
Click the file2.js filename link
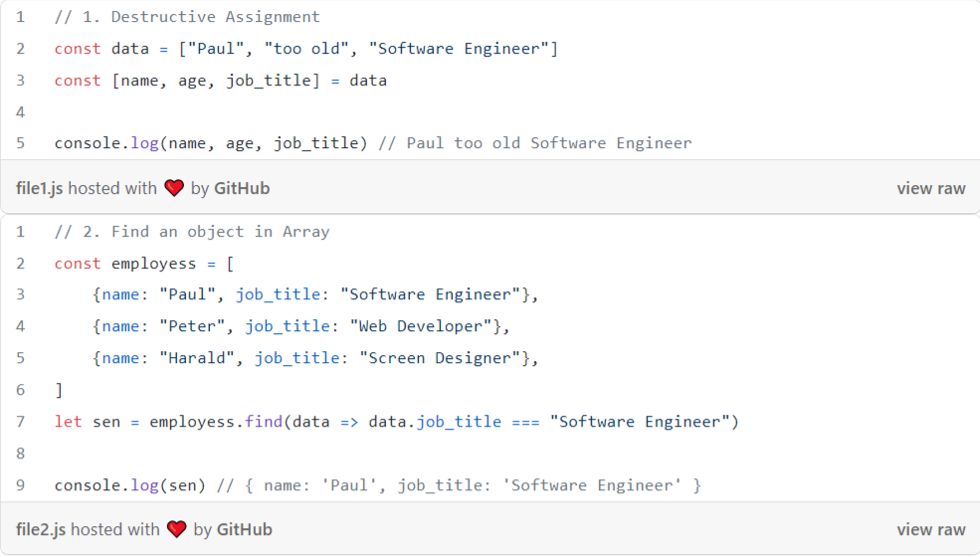[x=40, y=529]
